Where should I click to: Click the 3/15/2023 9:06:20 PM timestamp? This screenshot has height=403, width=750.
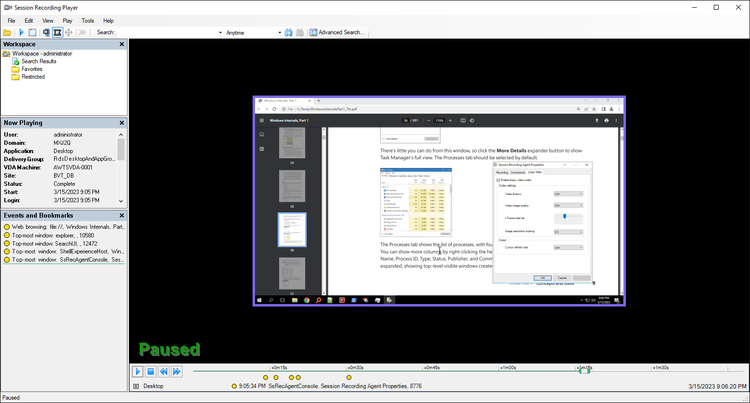(717, 386)
